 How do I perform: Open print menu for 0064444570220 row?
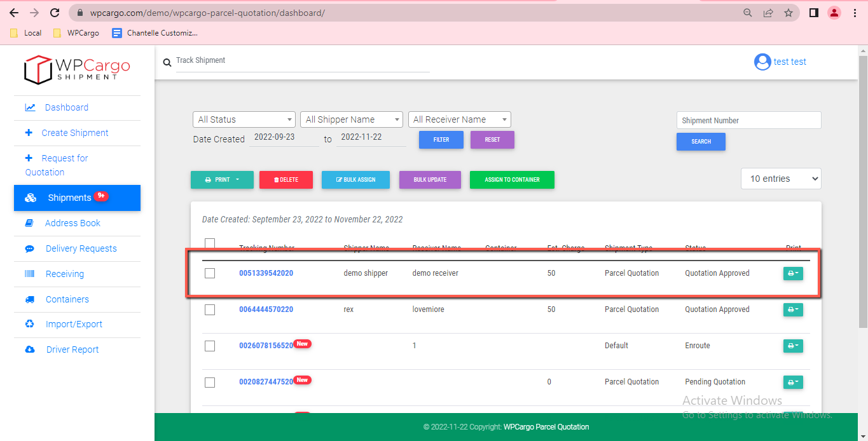[793, 309]
